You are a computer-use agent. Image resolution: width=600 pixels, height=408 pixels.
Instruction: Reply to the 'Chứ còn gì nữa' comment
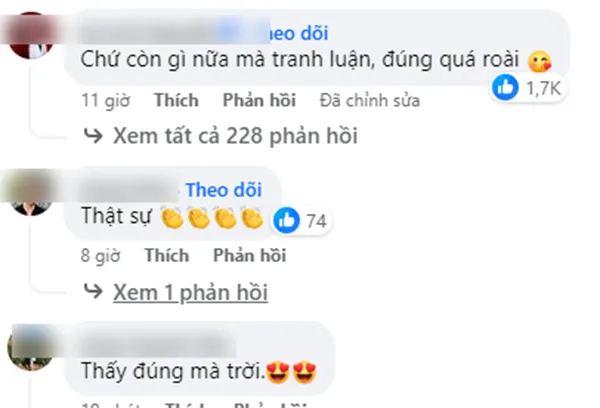pos(259,100)
